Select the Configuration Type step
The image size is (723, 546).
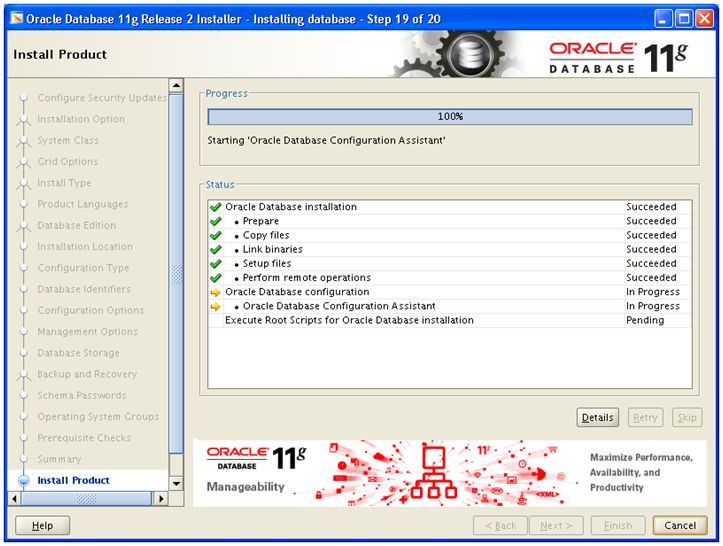[83, 268]
